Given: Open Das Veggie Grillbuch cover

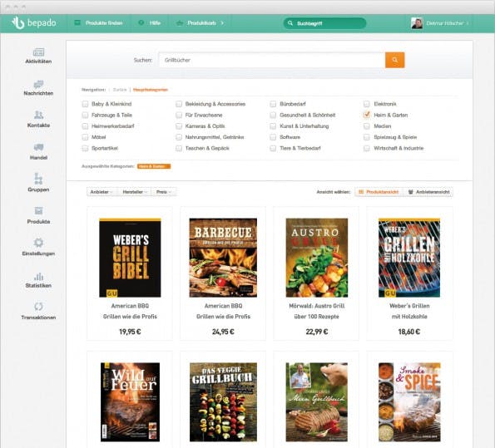Looking at the screenshot, I should (x=223, y=402).
